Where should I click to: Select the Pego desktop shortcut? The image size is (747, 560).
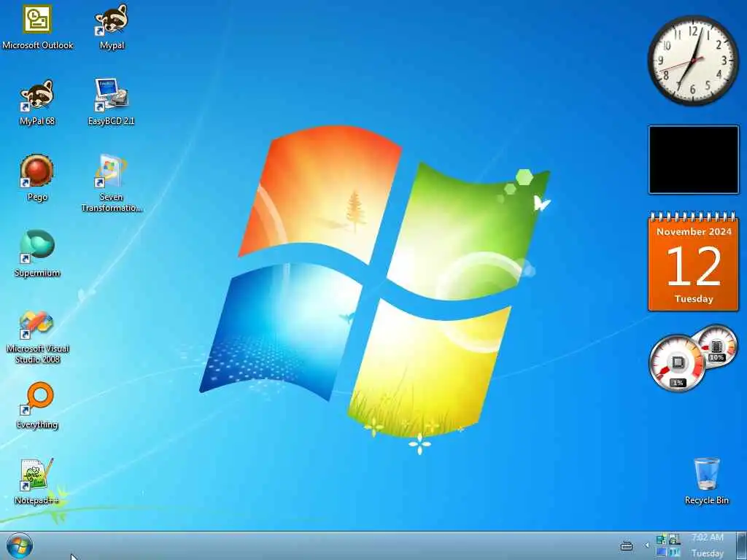(x=37, y=178)
